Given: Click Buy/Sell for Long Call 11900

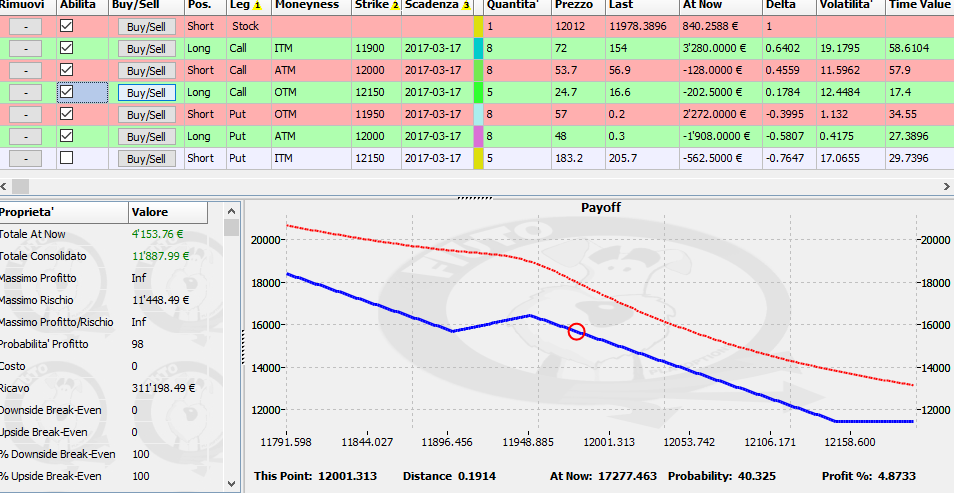Looking at the screenshot, I should tap(147, 49).
